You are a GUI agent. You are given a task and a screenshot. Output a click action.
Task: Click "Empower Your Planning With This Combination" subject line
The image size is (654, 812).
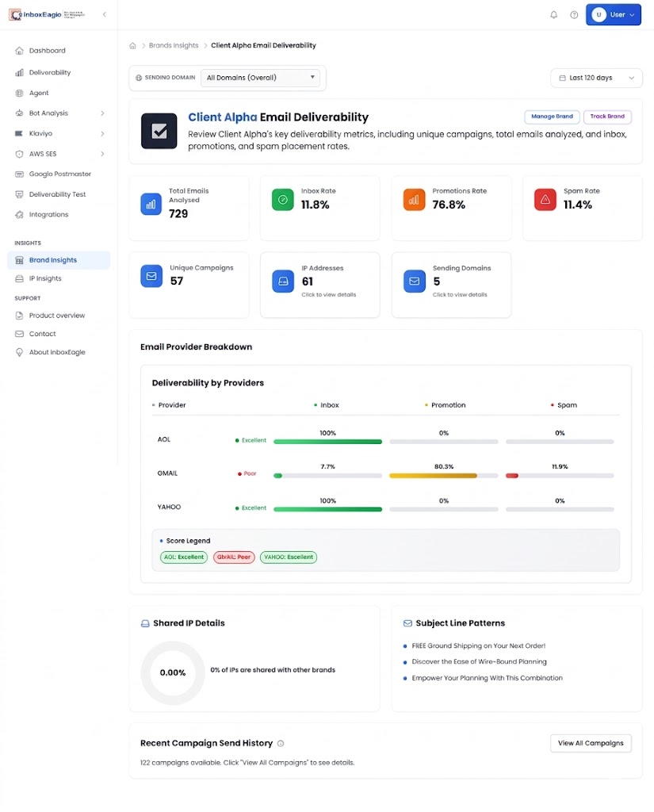[x=487, y=678]
